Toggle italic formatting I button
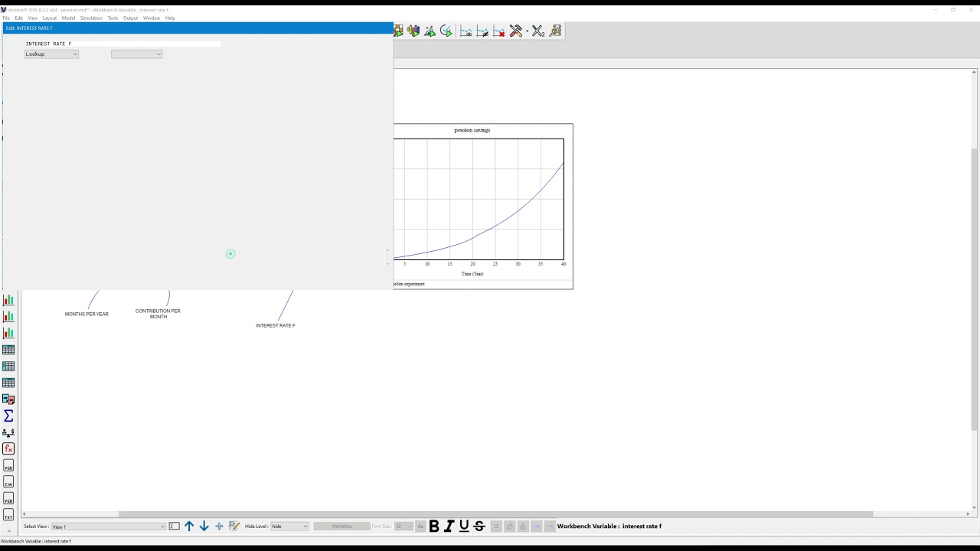The width and height of the screenshot is (980, 551). [x=449, y=527]
